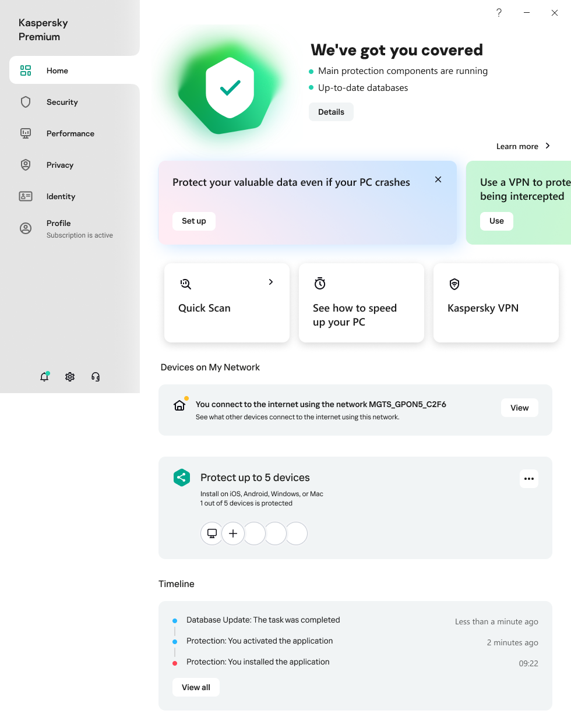
Task: Click View all in the Timeline
Action: [196, 687]
